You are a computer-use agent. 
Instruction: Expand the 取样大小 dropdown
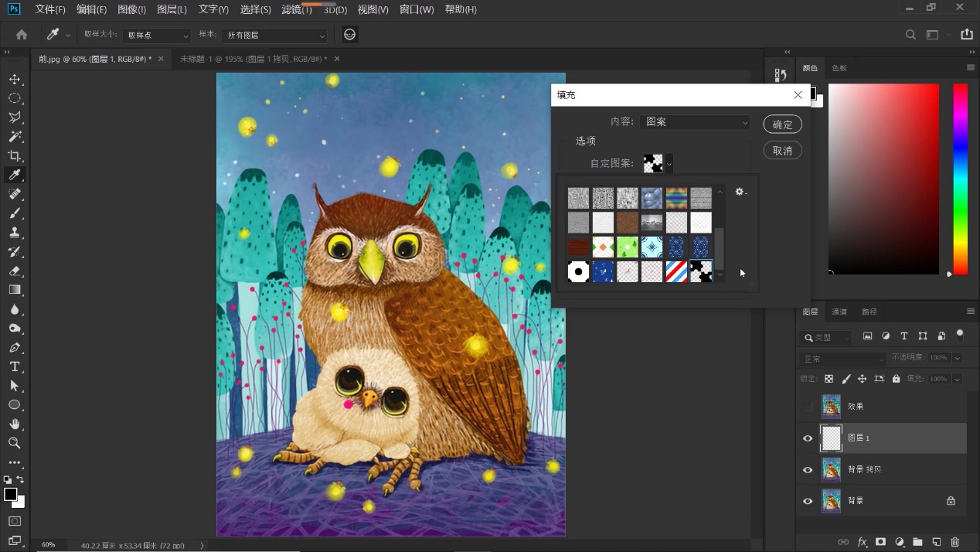tap(157, 36)
